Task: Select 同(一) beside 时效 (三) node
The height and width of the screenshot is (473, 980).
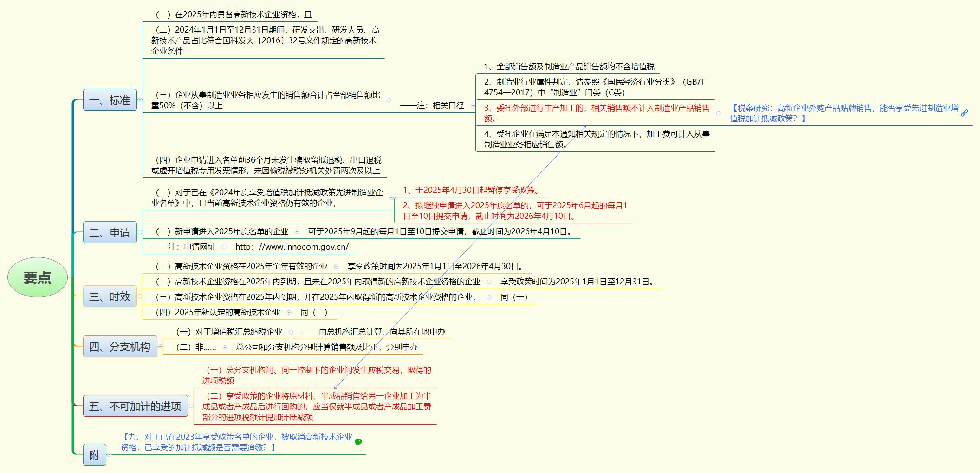Action: (x=514, y=297)
